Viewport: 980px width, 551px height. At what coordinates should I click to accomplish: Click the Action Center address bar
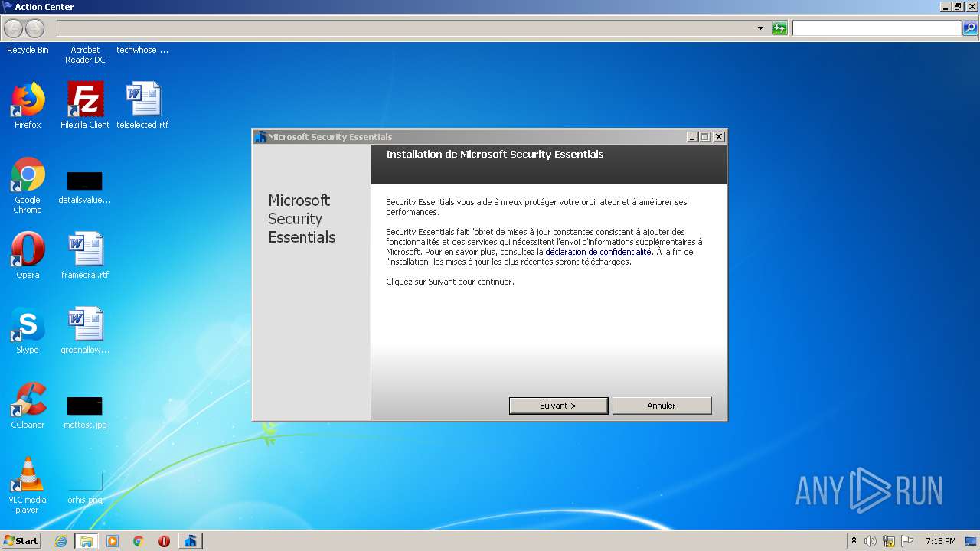click(406, 28)
